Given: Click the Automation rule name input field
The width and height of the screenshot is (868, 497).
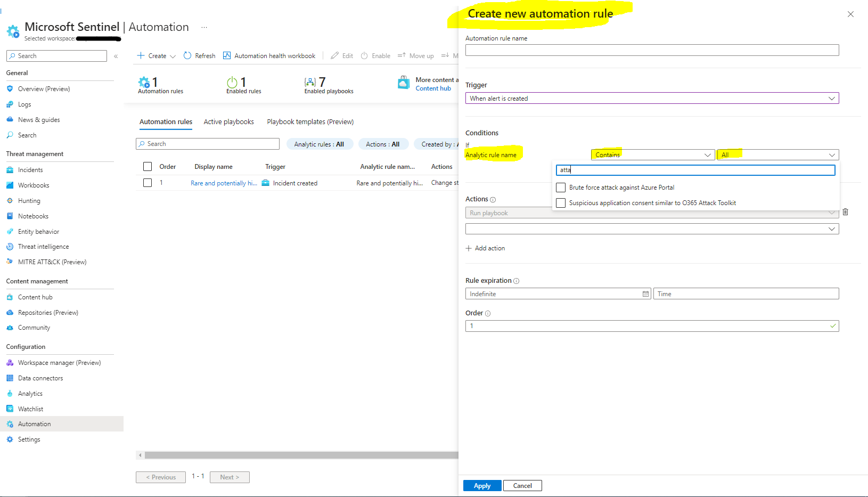Looking at the screenshot, I should [652, 50].
